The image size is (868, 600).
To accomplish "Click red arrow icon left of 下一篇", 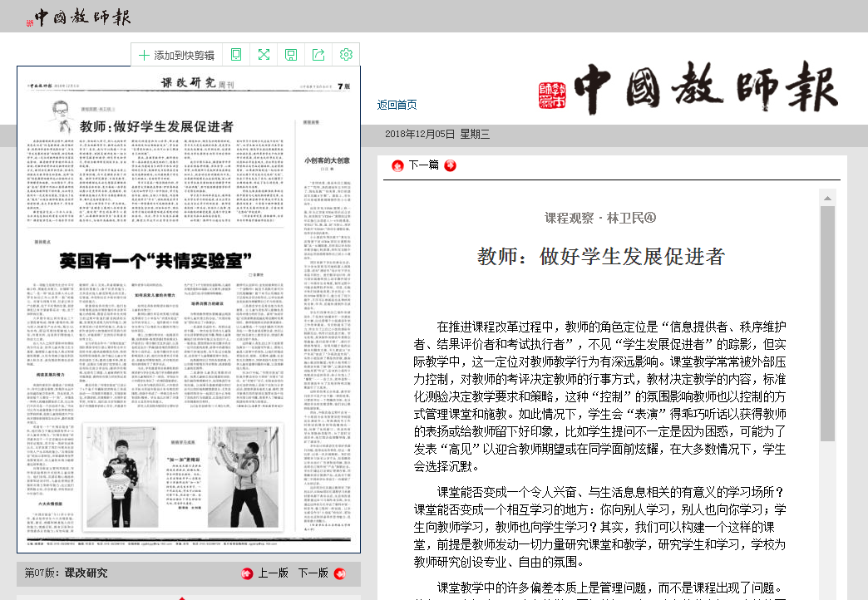I will point(397,165).
